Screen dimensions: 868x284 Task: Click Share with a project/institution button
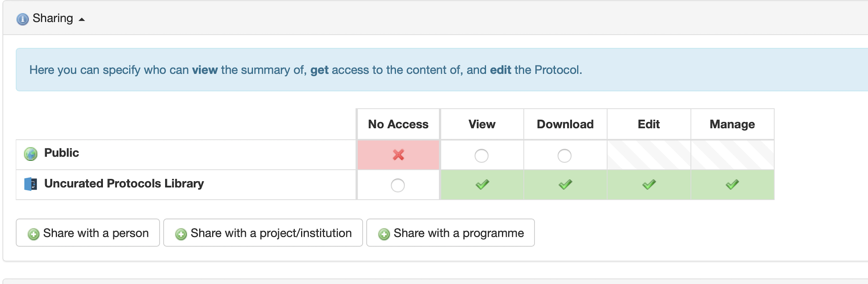point(263,233)
